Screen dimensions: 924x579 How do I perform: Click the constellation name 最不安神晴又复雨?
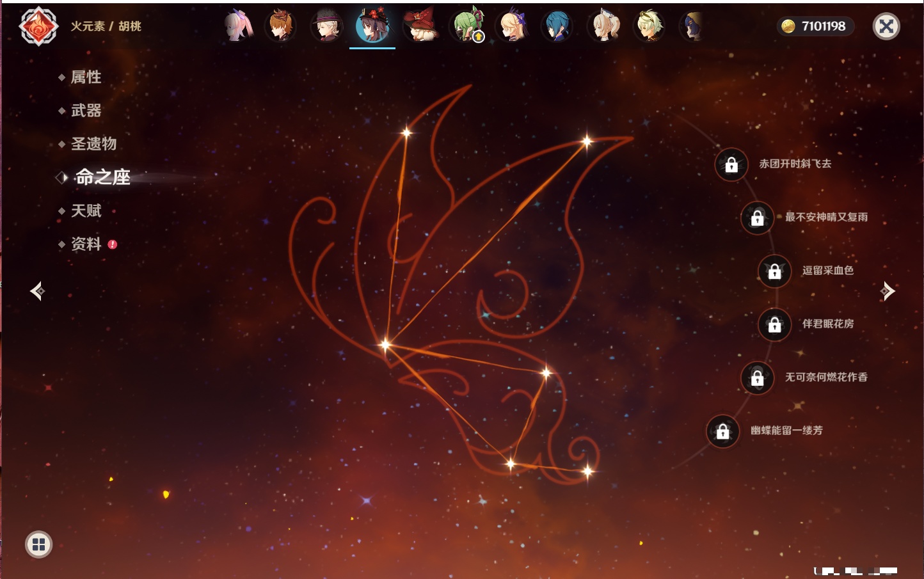point(826,217)
